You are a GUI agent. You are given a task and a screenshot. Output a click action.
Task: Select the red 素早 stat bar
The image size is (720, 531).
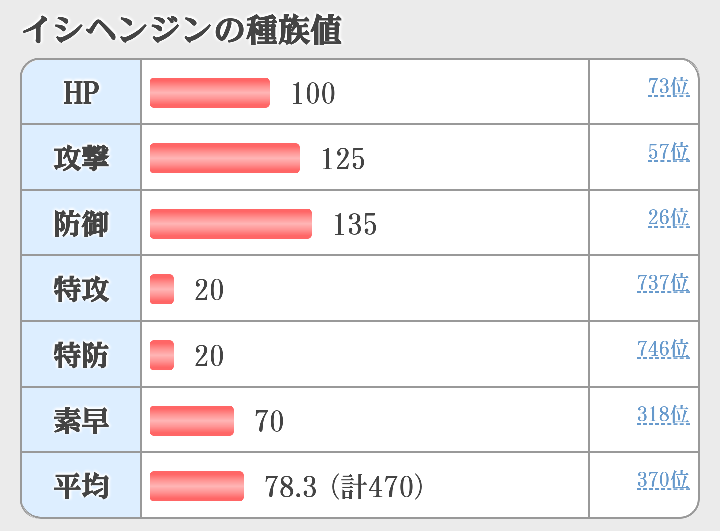click(x=192, y=421)
